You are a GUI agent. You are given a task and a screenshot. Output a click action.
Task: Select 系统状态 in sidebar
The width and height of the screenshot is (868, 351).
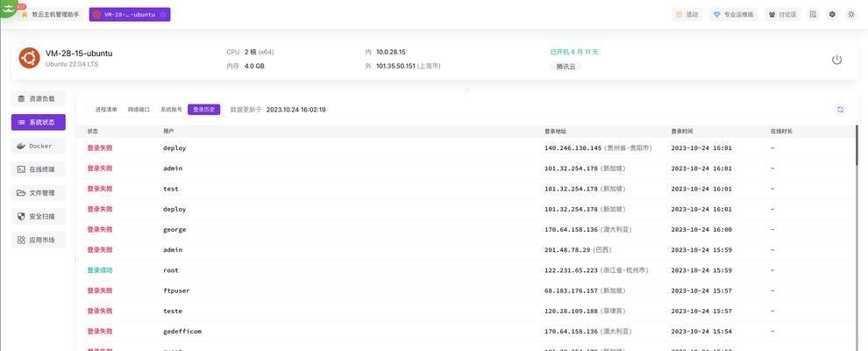pos(39,122)
